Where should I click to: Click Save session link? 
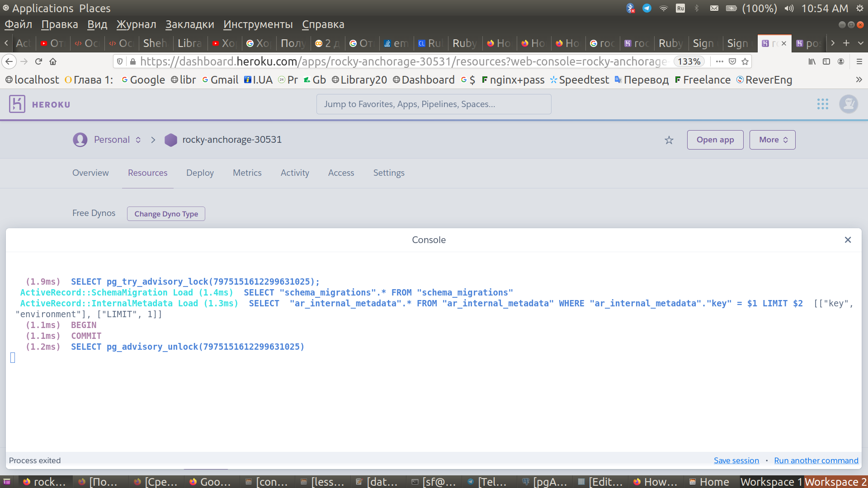point(736,460)
